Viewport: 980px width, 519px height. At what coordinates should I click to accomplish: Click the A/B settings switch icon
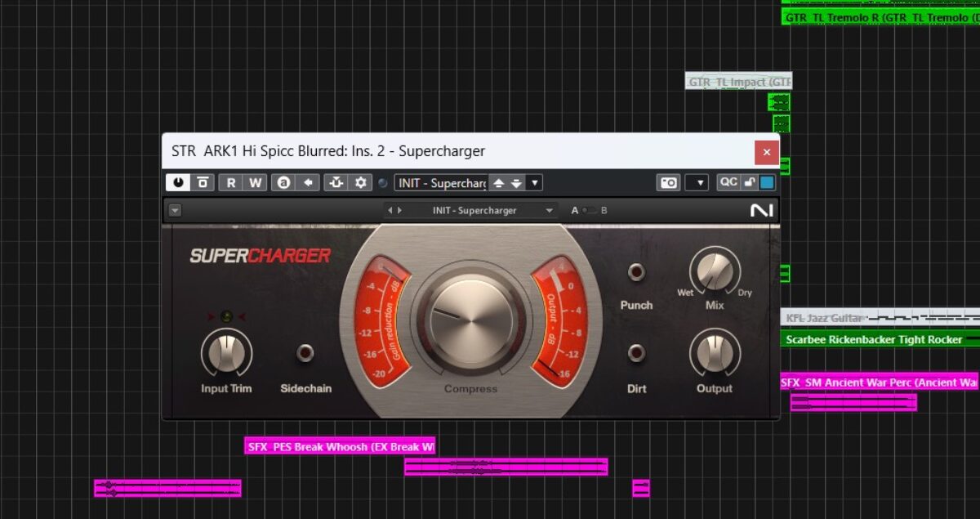pos(283,182)
